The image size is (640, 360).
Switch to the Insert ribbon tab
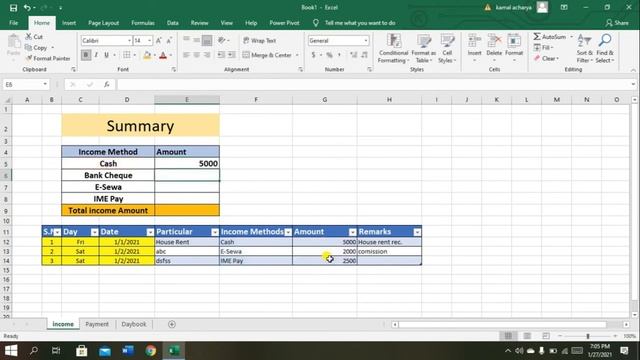[69, 23]
